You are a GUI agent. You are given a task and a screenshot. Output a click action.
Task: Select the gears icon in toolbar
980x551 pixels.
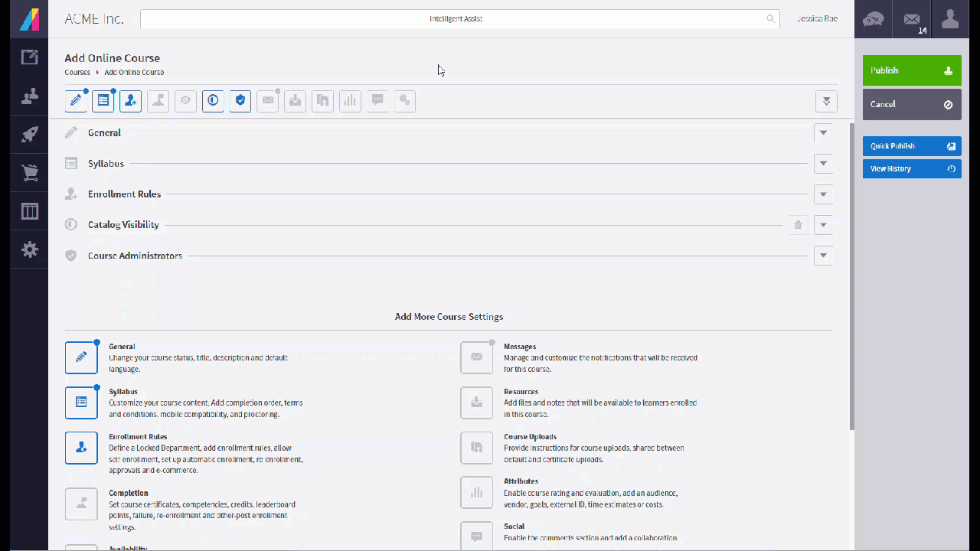coord(405,101)
